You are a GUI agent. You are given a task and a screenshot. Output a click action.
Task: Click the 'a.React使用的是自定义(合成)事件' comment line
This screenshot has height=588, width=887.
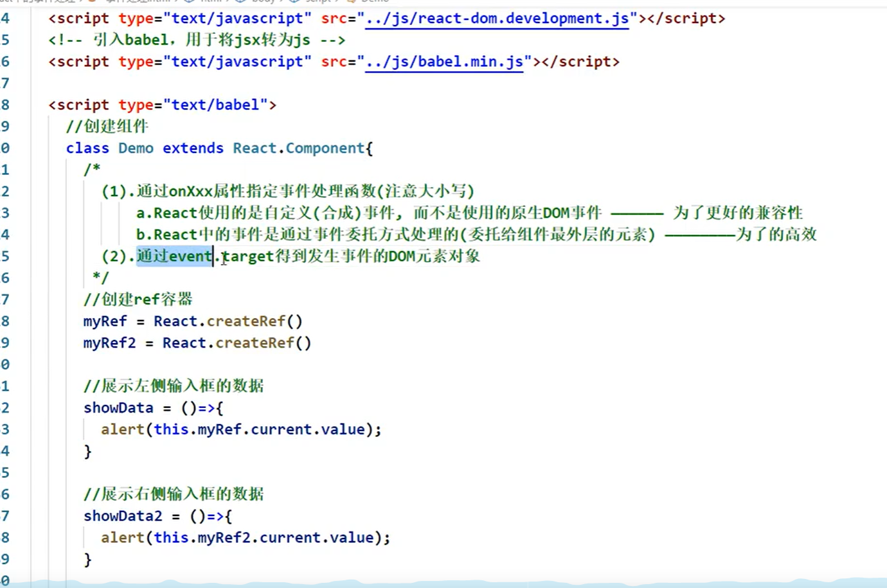tap(369, 213)
